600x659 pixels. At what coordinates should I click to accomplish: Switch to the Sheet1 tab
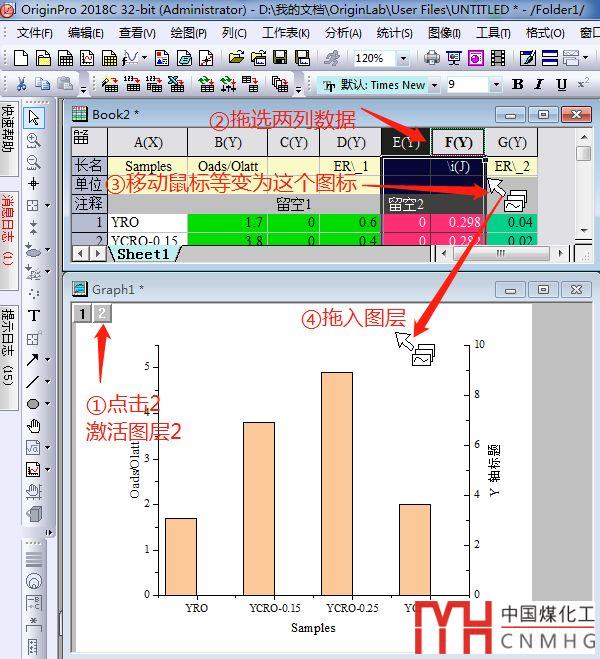click(x=143, y=254)
